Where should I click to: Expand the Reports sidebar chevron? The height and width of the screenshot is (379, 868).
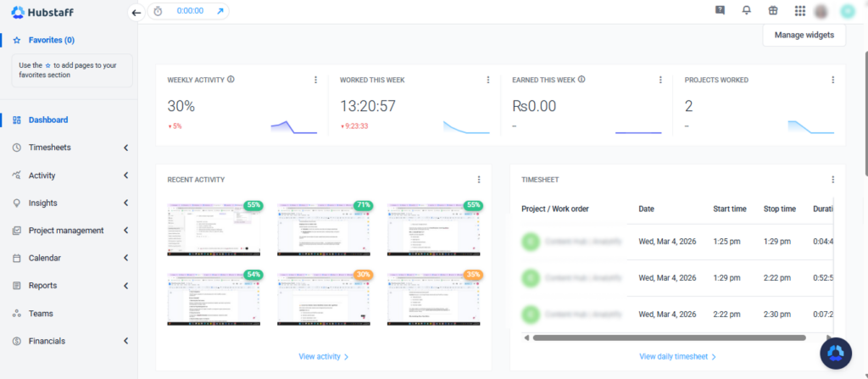pos(125,286)
